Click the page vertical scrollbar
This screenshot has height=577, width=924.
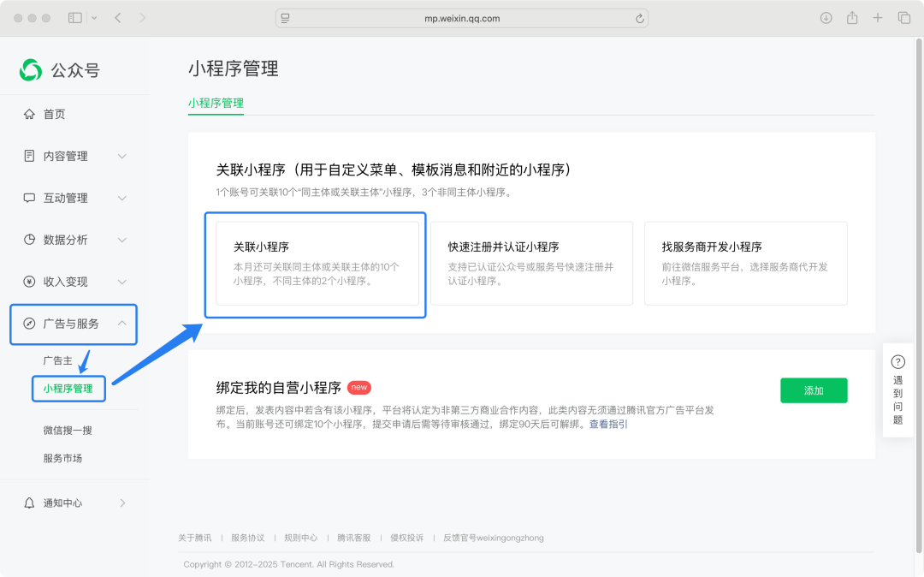pos(919,294)
